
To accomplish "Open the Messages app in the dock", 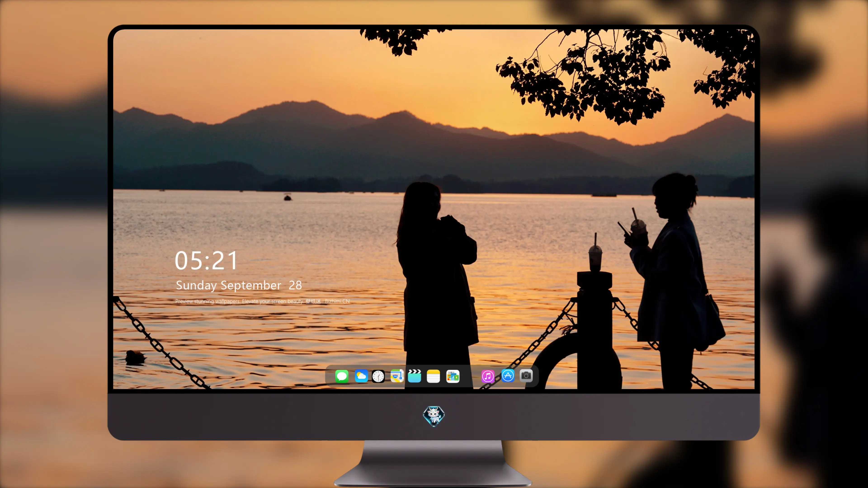I will 342,376.
